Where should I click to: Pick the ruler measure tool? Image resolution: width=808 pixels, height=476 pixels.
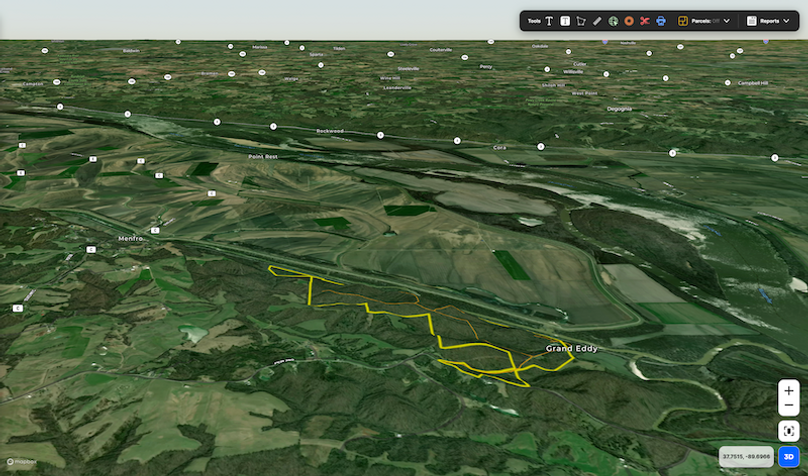(597, 20)
